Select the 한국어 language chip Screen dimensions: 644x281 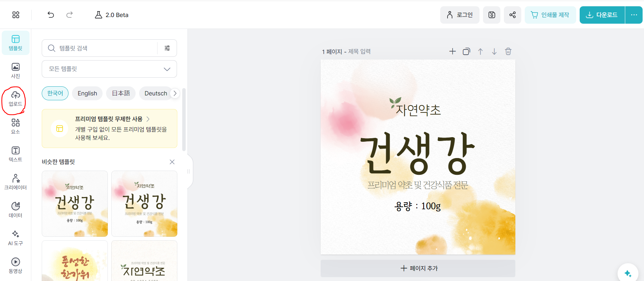[x=55, y=93]
